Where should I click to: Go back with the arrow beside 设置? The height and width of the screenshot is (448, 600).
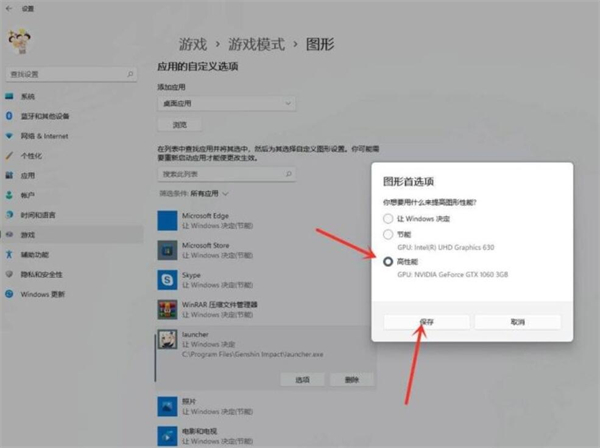pyautogui.click(x=9, y=8)
